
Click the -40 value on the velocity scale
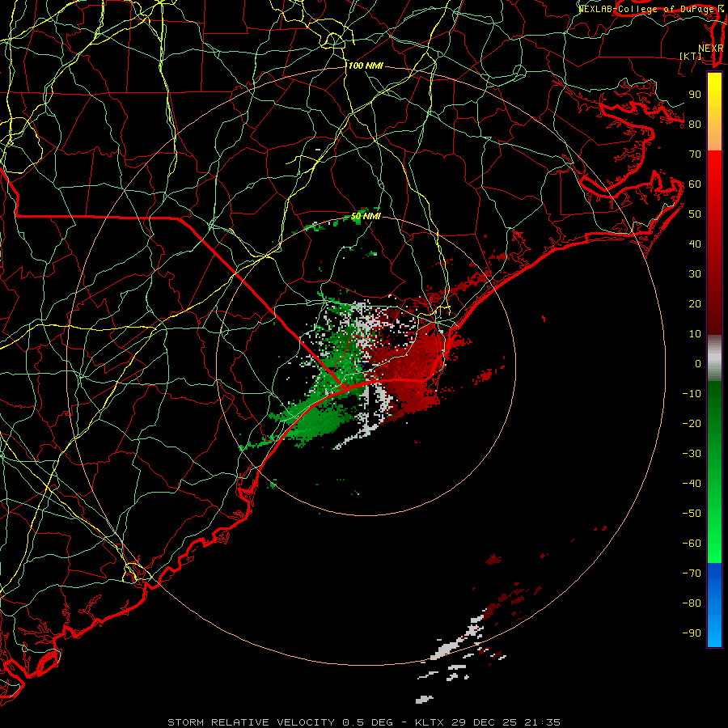click(692, 484)
